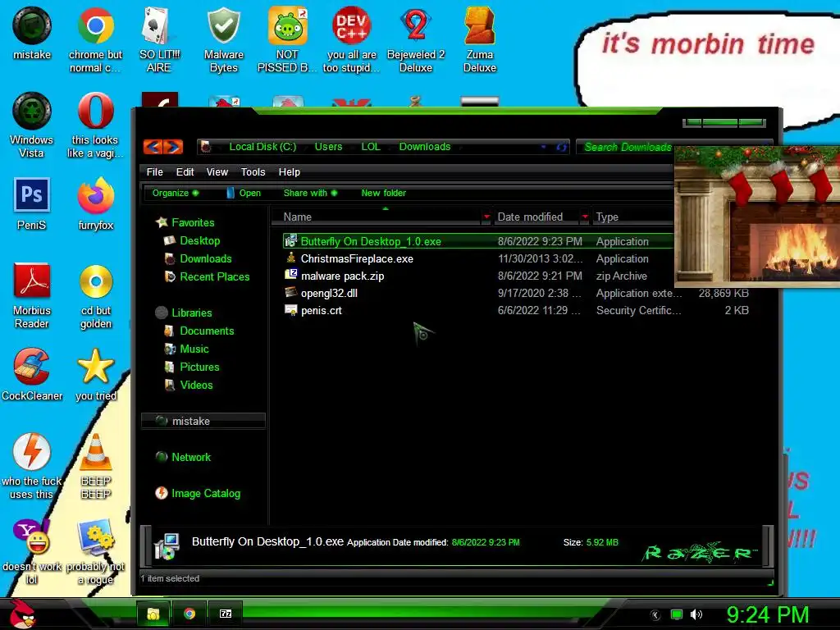Open the 7z taskbar item

[x=226, y=614]
